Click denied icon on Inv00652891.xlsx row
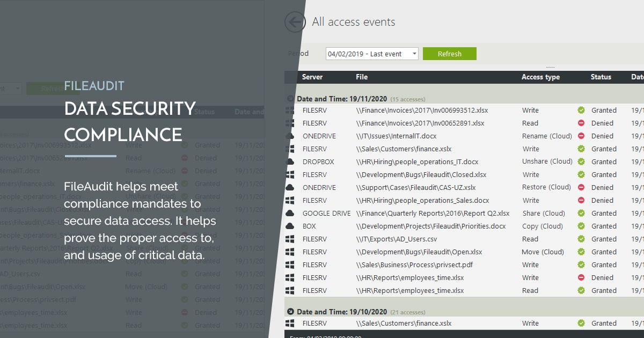This screenshot has height=338, width=644. click(581, 123)
